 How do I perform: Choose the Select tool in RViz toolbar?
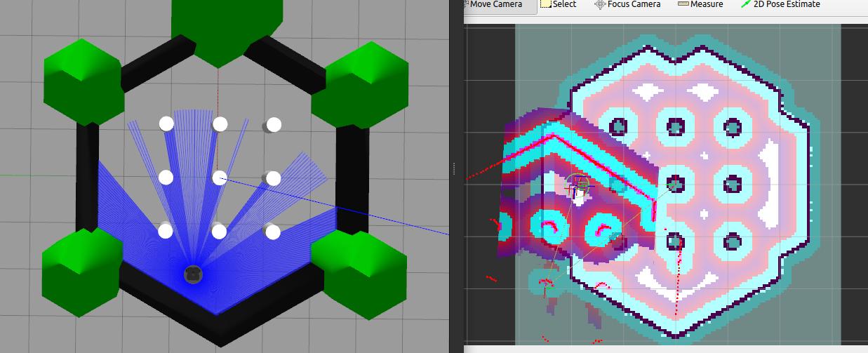point(558,5)
